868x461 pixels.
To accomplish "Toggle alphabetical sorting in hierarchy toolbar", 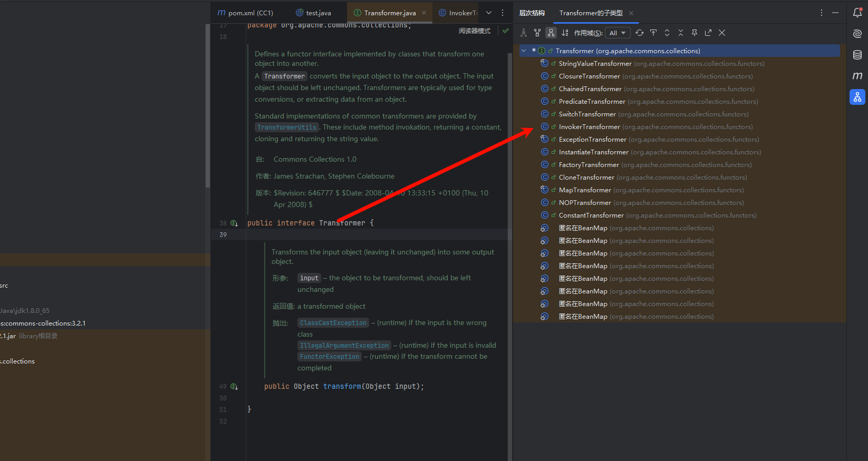I will point(565,33).
